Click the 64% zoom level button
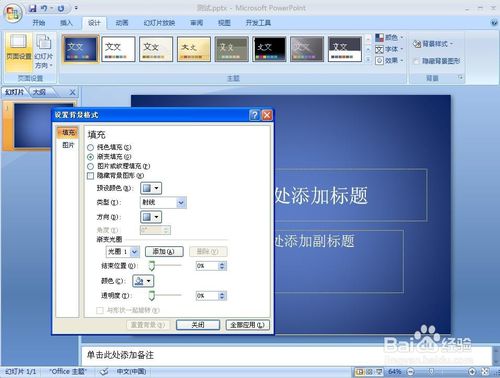Viewport: 500px width, 378px height. click(395, 371)
